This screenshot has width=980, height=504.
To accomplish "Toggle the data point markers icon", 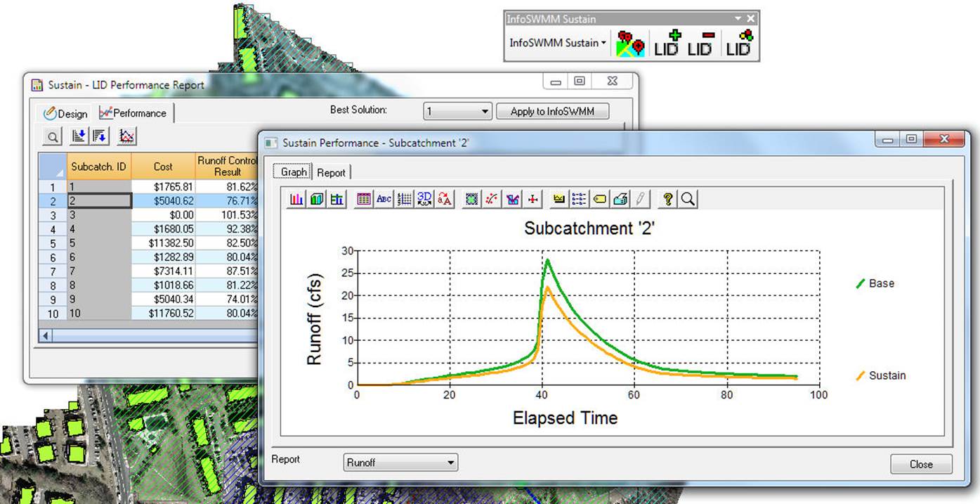I will (x=491, y=198).
